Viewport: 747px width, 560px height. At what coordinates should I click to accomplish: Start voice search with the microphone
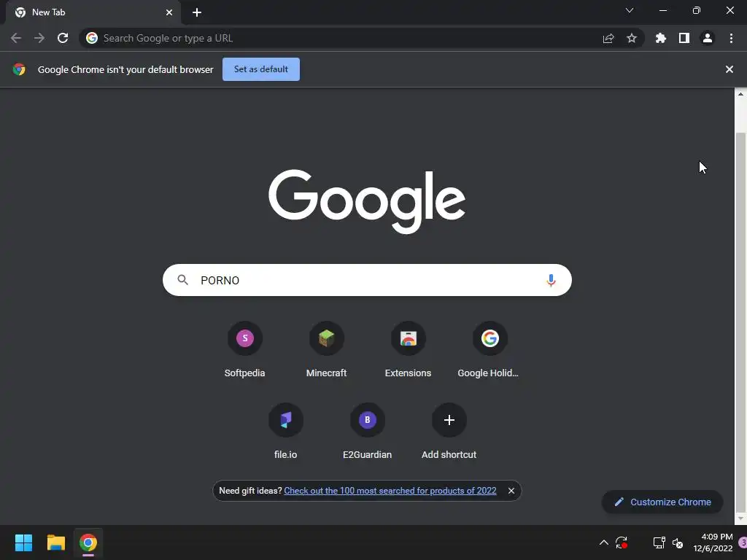(x=551, y=280)
